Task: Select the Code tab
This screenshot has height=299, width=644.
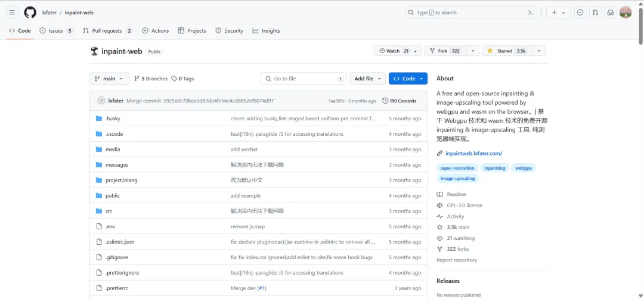Action: [20, 31]
